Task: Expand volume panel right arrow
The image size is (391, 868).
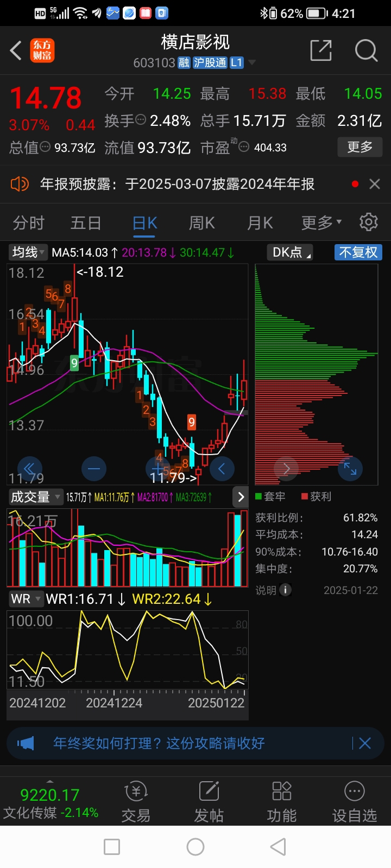Action: 241,497
